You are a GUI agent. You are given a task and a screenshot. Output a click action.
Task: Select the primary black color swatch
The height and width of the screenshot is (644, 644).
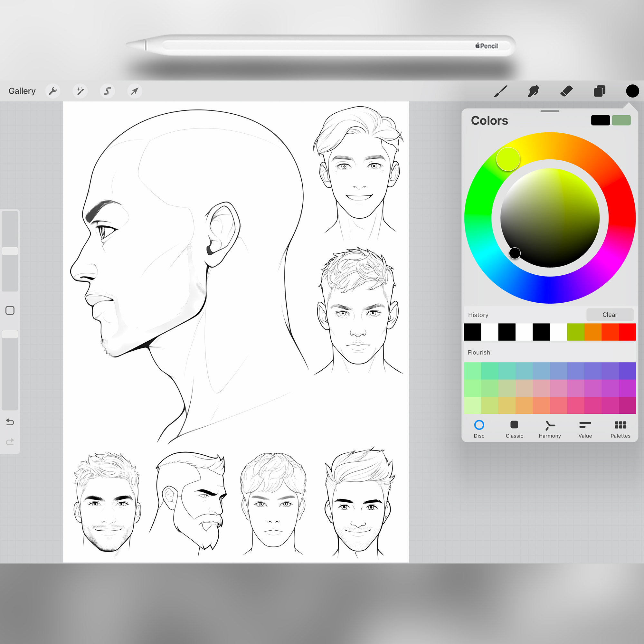pyautogui.click(x=600, y=120)
